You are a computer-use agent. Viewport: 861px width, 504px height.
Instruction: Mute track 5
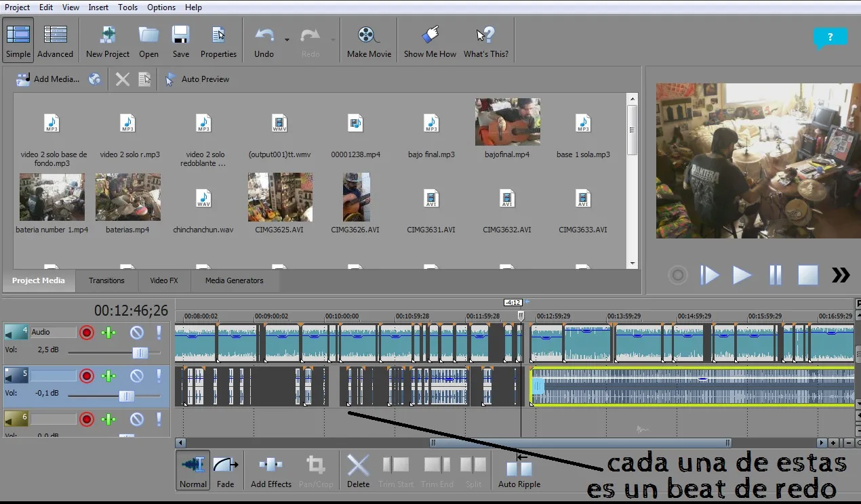point(137,376)
